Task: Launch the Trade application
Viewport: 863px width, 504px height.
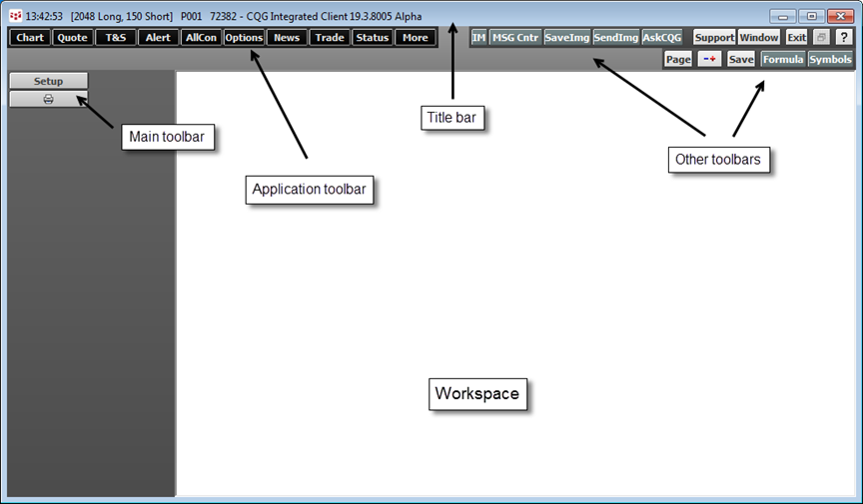Action: click(330, 37)
